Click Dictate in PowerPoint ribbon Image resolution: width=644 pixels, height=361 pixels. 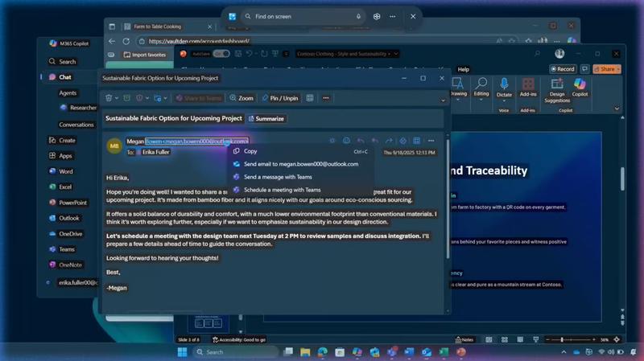pos(504,88)
